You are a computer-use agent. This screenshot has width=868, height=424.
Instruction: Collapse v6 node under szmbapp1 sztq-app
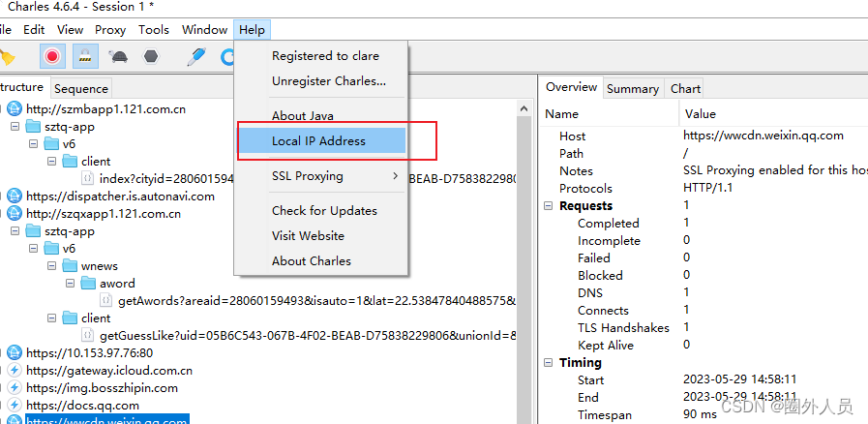click(x=34, y=144)
